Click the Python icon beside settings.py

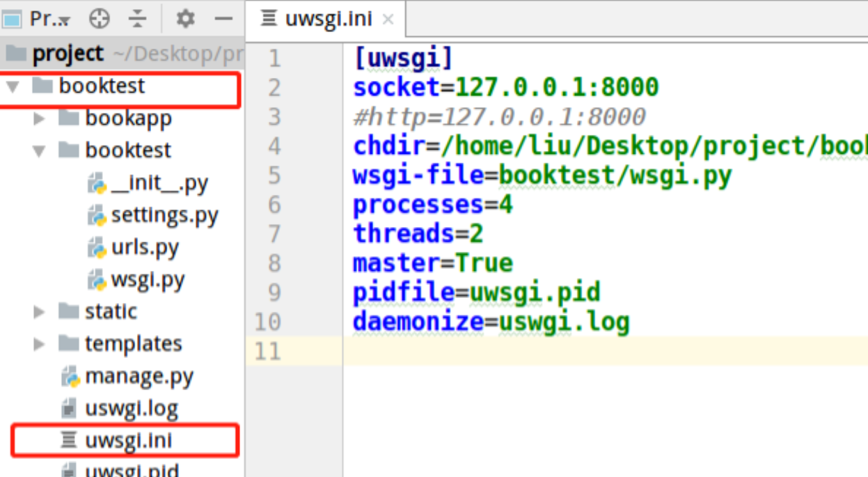click(97, 216)
